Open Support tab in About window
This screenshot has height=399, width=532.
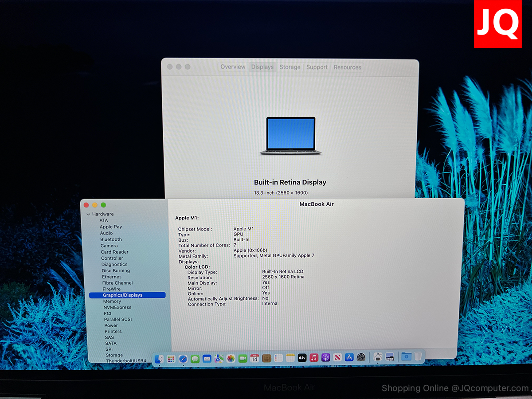click(x=317, y=67)
